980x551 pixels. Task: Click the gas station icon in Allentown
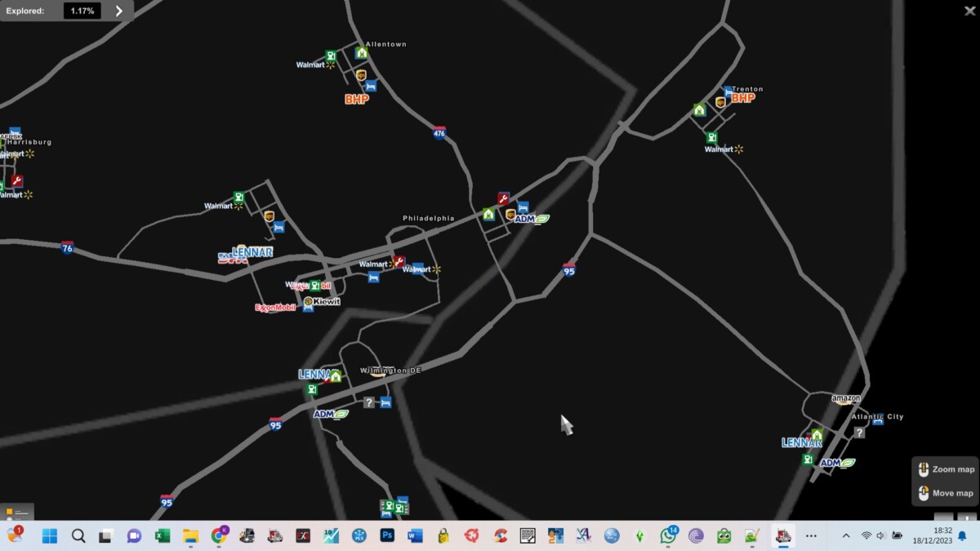331,56
